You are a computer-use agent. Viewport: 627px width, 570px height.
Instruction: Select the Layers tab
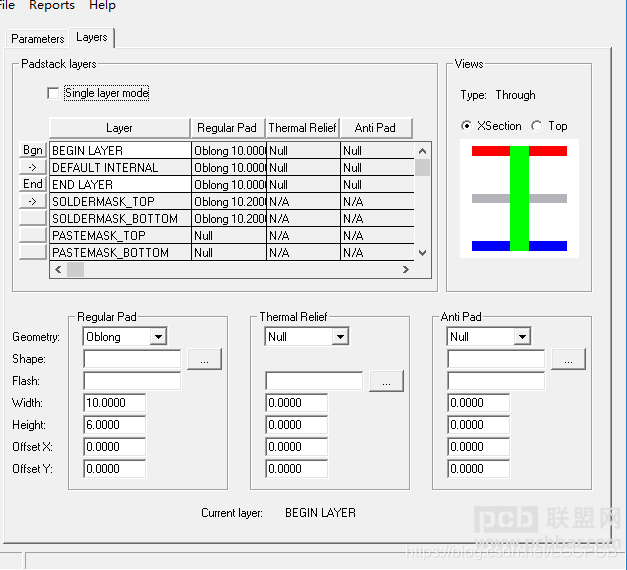92,37
